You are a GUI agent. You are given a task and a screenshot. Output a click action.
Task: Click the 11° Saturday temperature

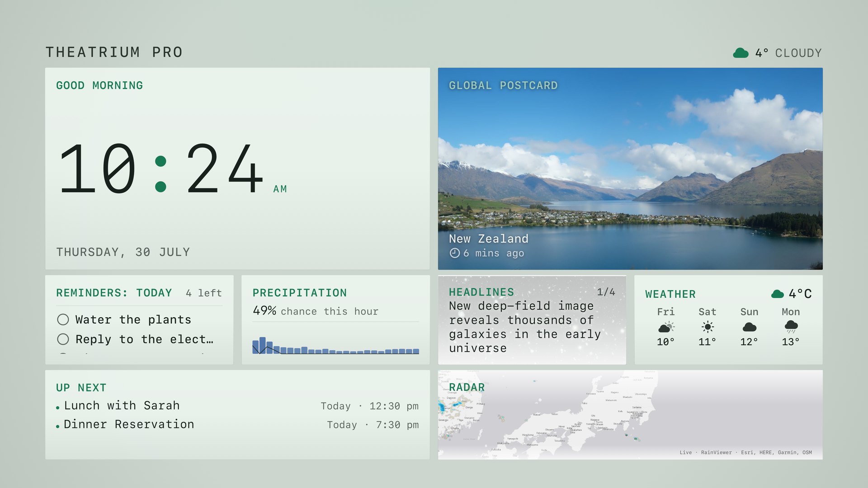click(x=708, y=342)
